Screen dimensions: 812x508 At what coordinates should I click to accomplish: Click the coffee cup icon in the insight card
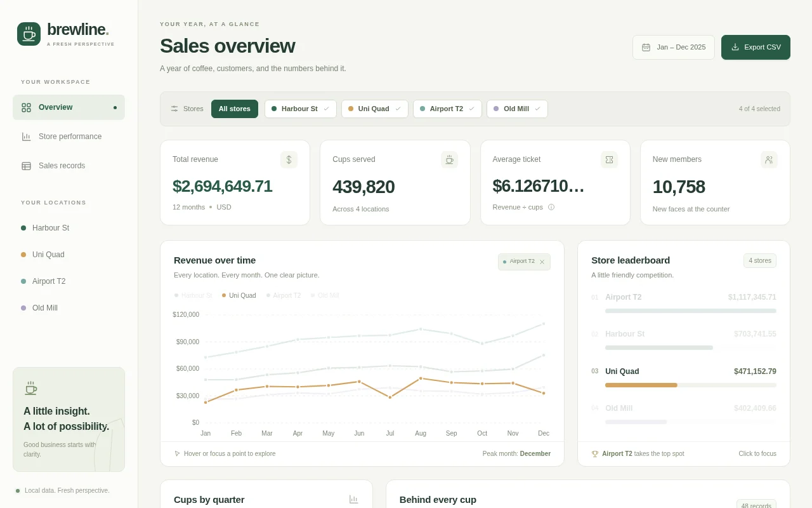click(x=30, y=388)
